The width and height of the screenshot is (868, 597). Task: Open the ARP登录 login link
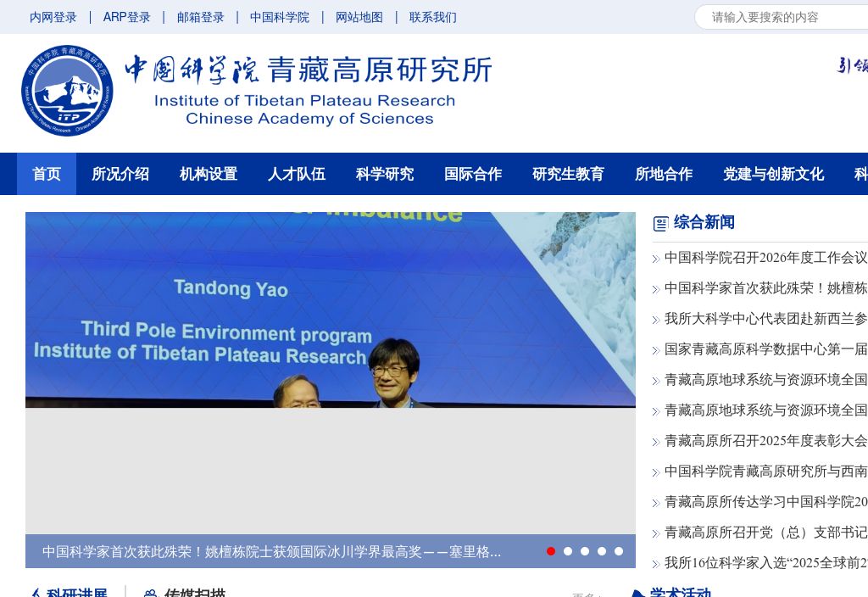pyautogui.click(x=127, y=17)
